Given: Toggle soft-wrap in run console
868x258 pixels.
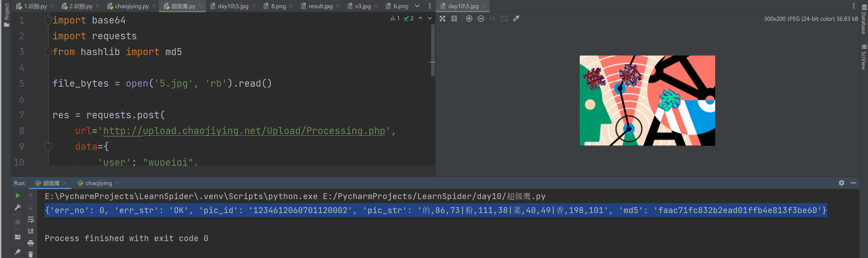Looking at the screenshot, I should (31, 220).
